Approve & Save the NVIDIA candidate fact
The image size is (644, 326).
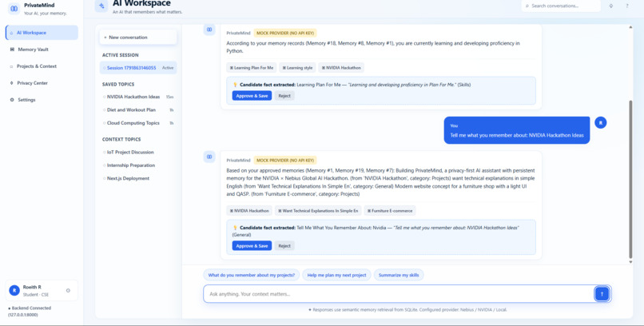pos(252,245)
